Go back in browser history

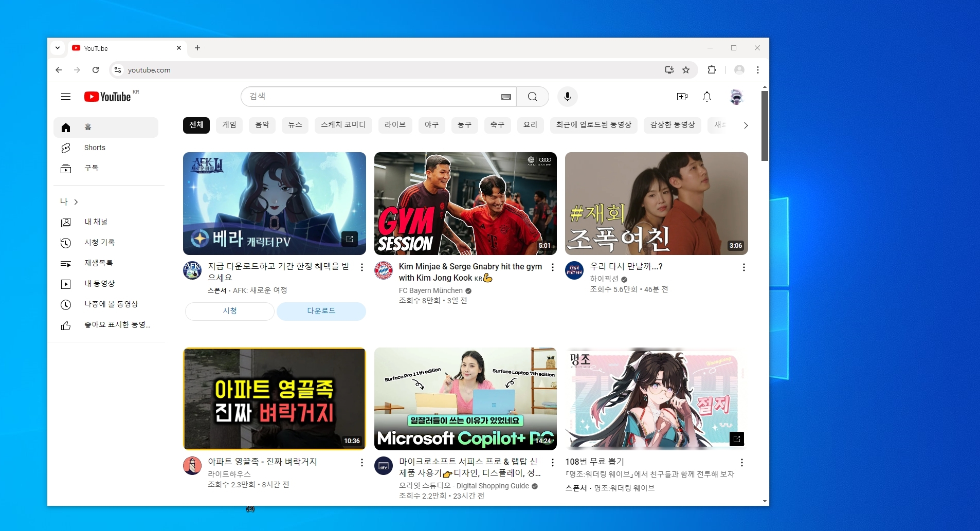pyautogui.click(x=59, y=70)
